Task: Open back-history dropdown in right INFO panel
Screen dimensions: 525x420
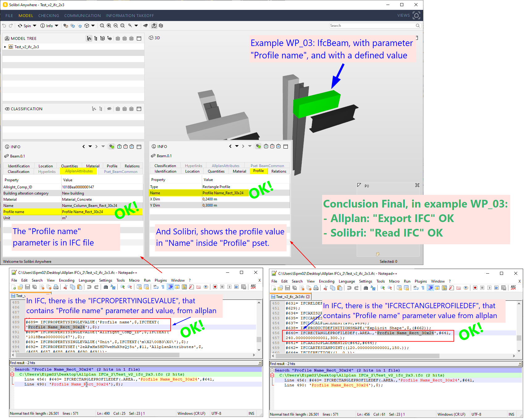Action: 237,146
